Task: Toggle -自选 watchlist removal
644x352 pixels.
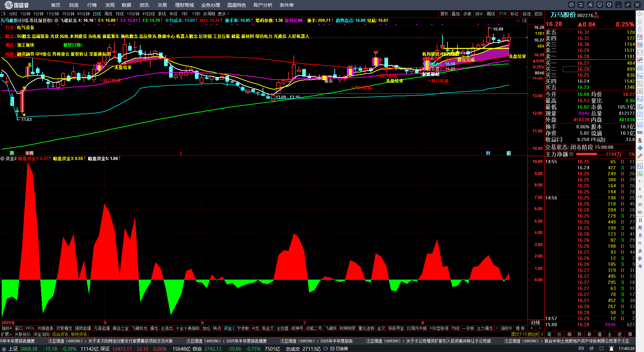Action: (x=527, y=14)
